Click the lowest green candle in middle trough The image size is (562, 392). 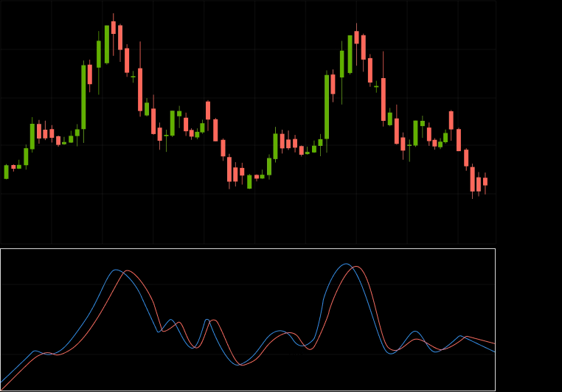point(249,181)
